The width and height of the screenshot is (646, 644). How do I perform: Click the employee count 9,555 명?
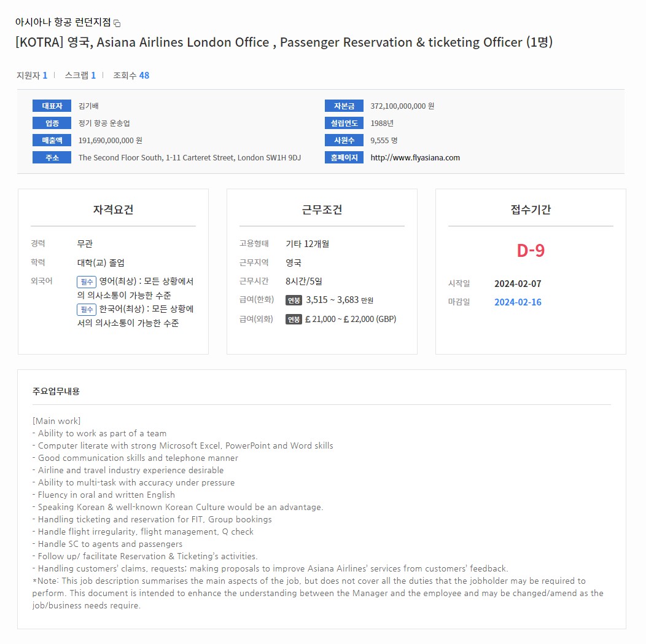pos(384,141)
